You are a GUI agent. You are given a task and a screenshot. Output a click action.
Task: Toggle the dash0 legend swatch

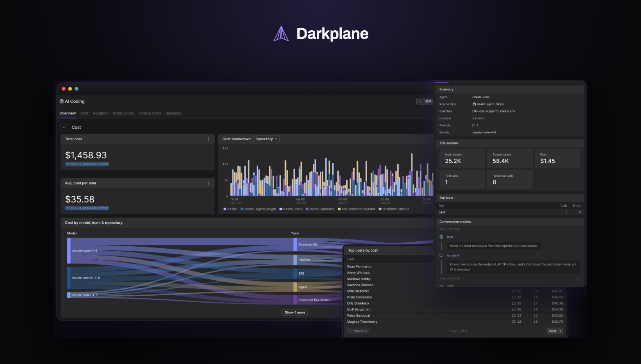click(225, 209)
